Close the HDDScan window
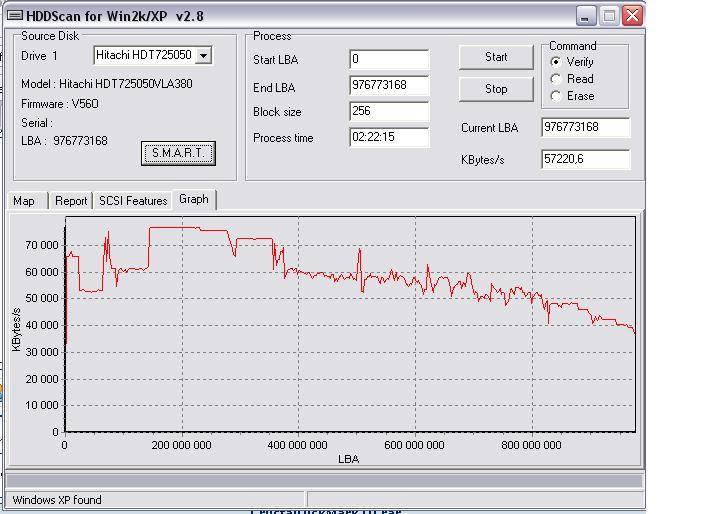Viewport: 714px width, 514px height. click(632, 15)
